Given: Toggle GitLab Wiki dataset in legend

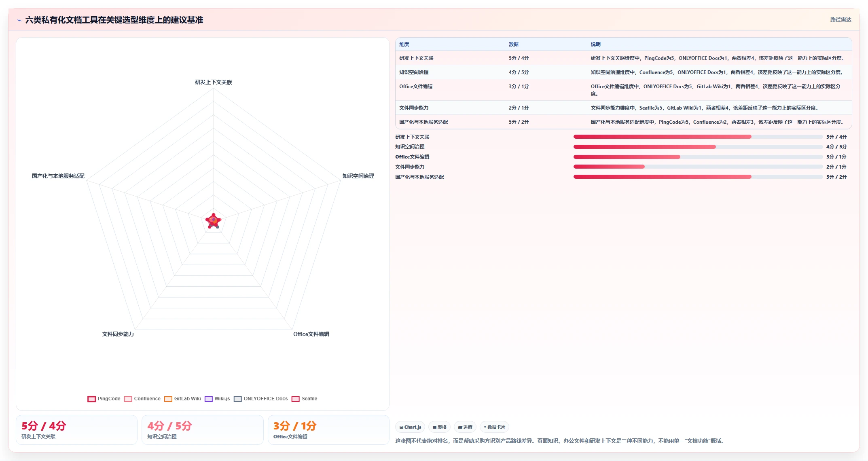Looking at the screenshot, I should click(x=182, y=399).
